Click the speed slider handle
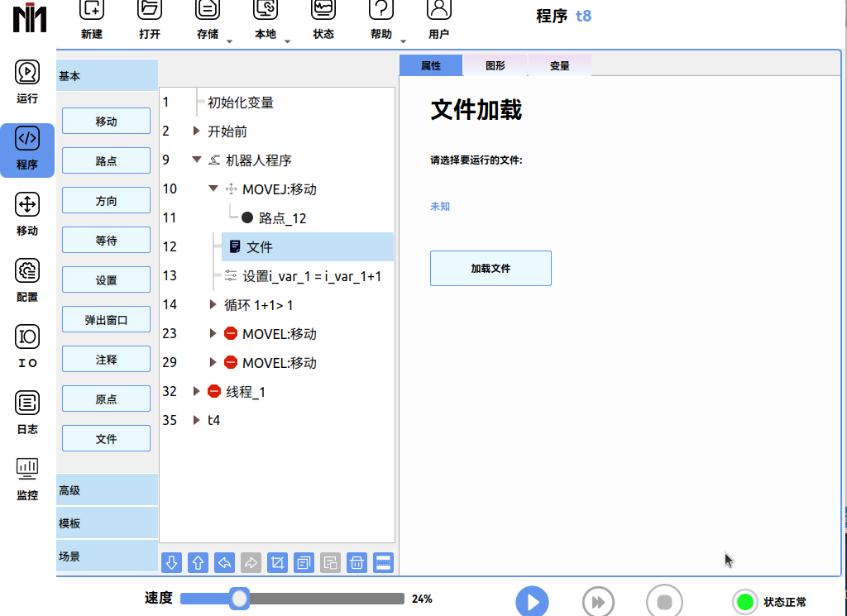 pyautogui.click(x=239, y=599)
